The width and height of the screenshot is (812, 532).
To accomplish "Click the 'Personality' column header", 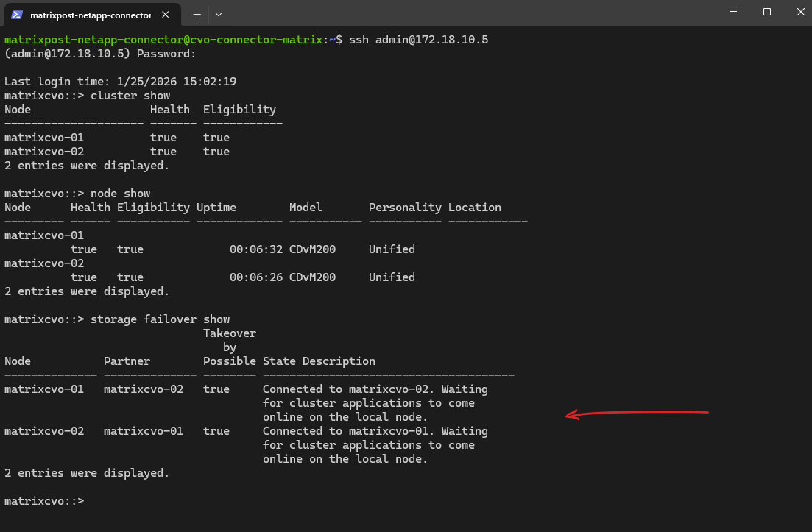I will pos(405,208).
